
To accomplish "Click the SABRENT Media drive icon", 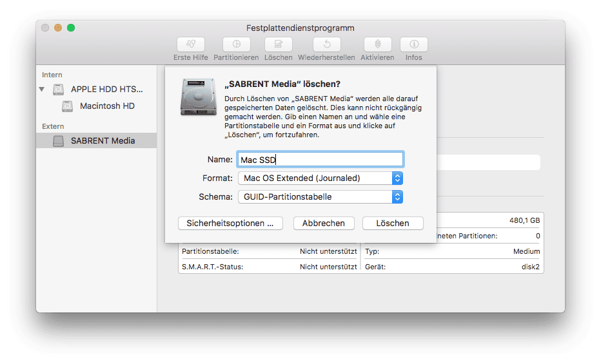I will [x=59, y=140].
